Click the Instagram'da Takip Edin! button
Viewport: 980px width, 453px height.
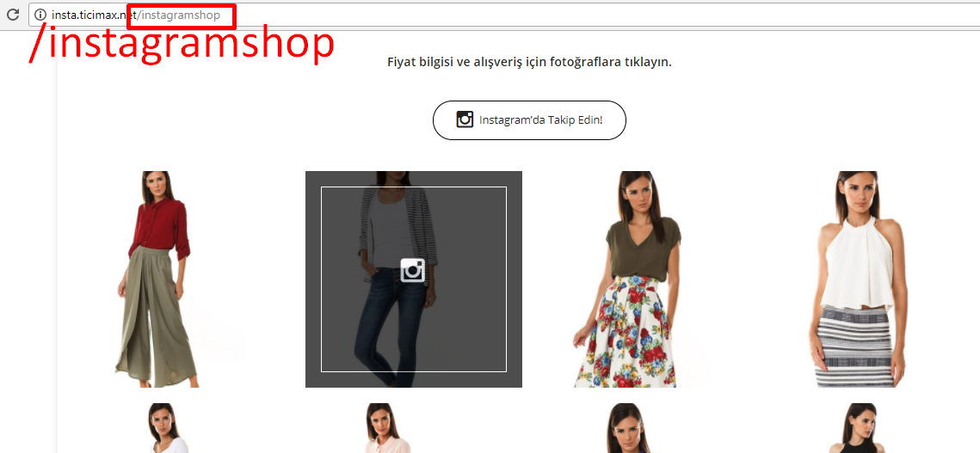529,120
